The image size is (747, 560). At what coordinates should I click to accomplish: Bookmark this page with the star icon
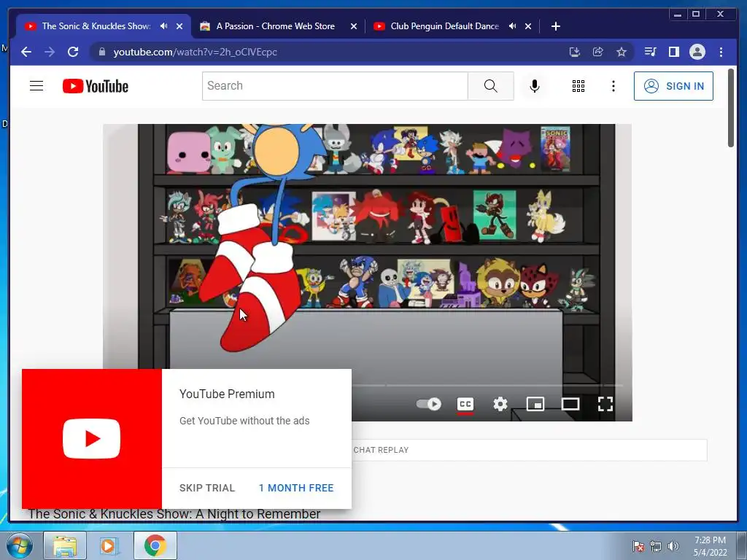622,52
